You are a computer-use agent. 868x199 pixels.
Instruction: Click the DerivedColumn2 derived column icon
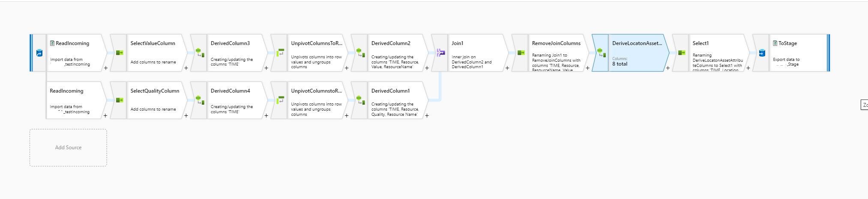pyautogui.click(x=360, y=53)
